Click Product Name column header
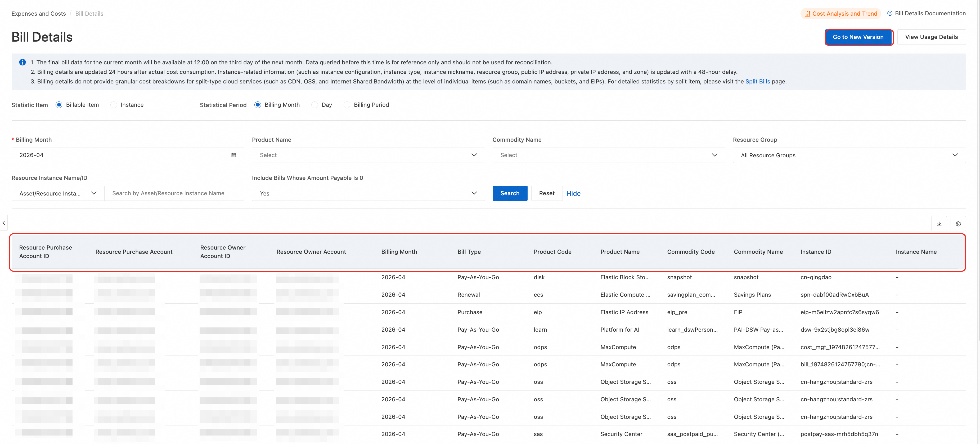This screenshot has width=980, height=444. 620,252
